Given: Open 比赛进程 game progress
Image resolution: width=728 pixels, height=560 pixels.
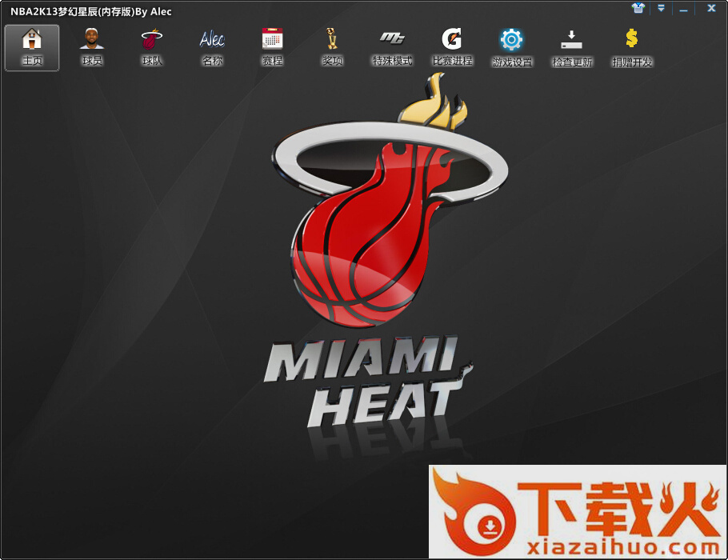Looking at the screenshot, I should 452,48.
